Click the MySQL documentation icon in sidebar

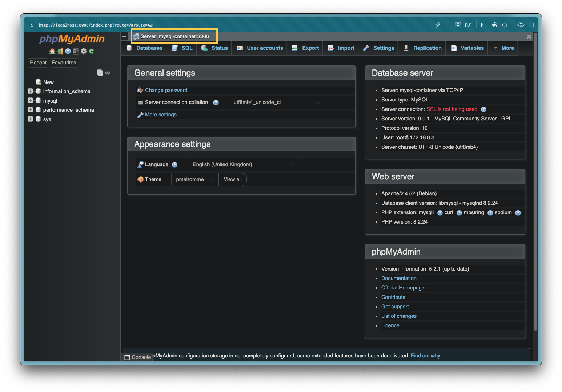tap(76, 51)
